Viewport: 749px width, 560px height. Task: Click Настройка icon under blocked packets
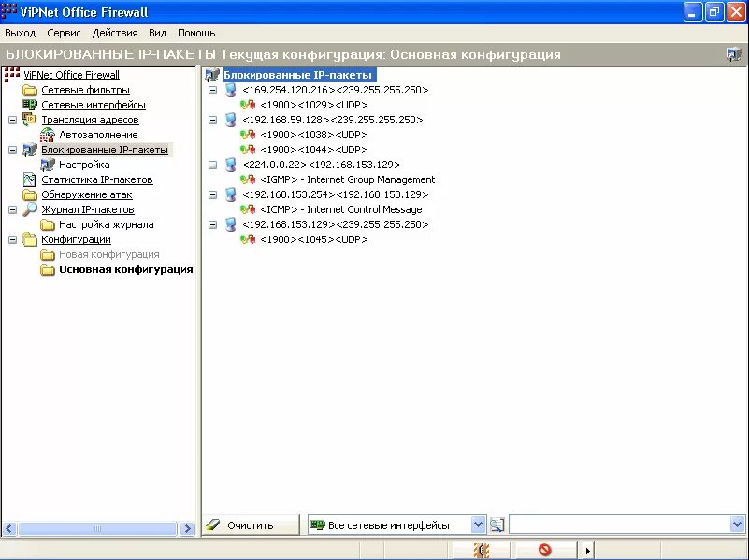pos(48,165)
